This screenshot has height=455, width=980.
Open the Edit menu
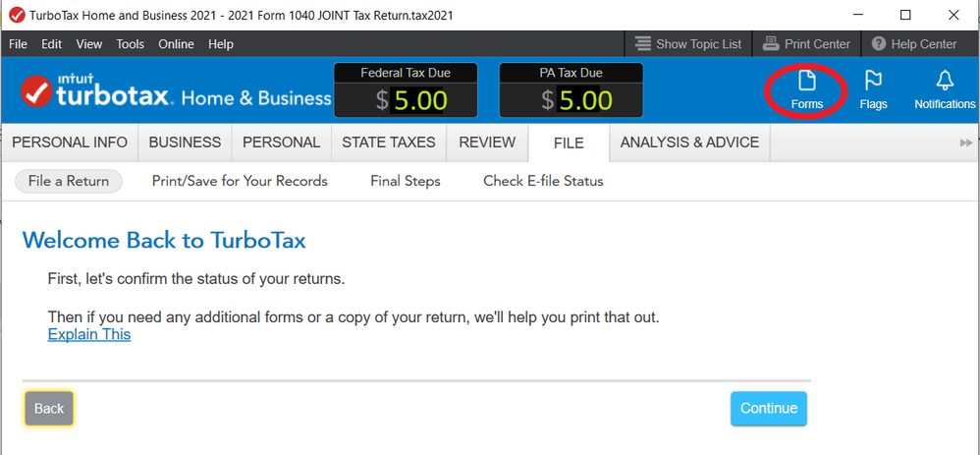pos(52,44)
